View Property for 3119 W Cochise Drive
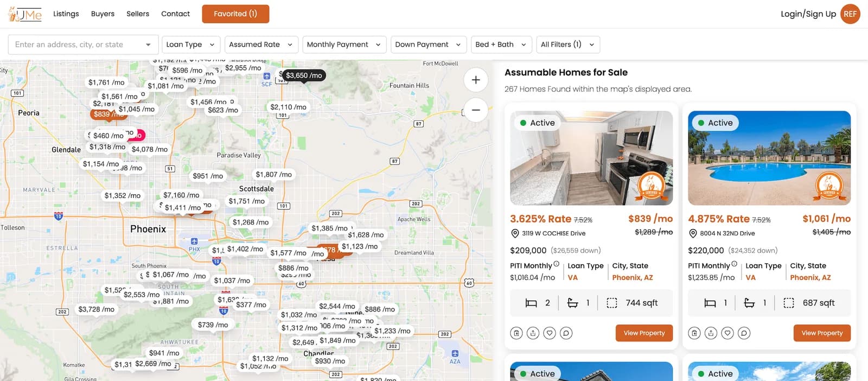The height and width of the screenshot is (381, 868). pos(644,333)
